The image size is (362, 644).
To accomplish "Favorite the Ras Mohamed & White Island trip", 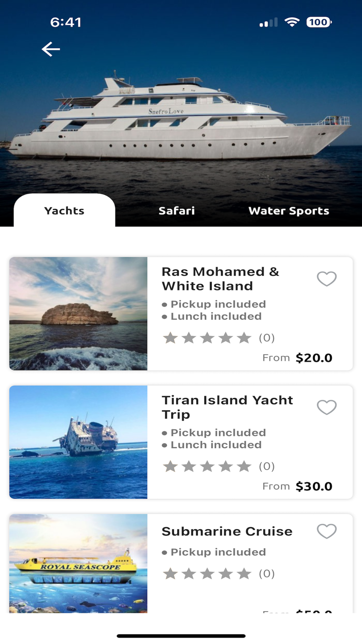I will [x=327, y=279].
